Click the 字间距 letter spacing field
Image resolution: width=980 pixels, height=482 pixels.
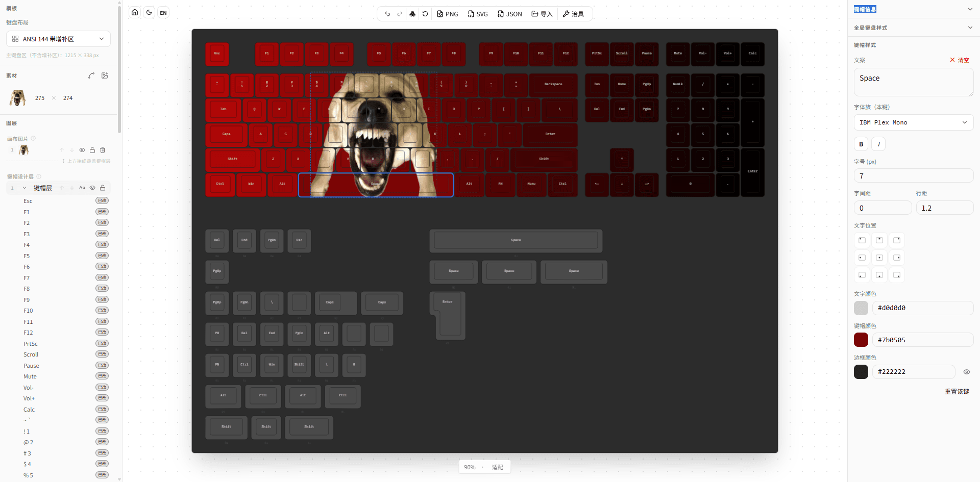point(883,208)
